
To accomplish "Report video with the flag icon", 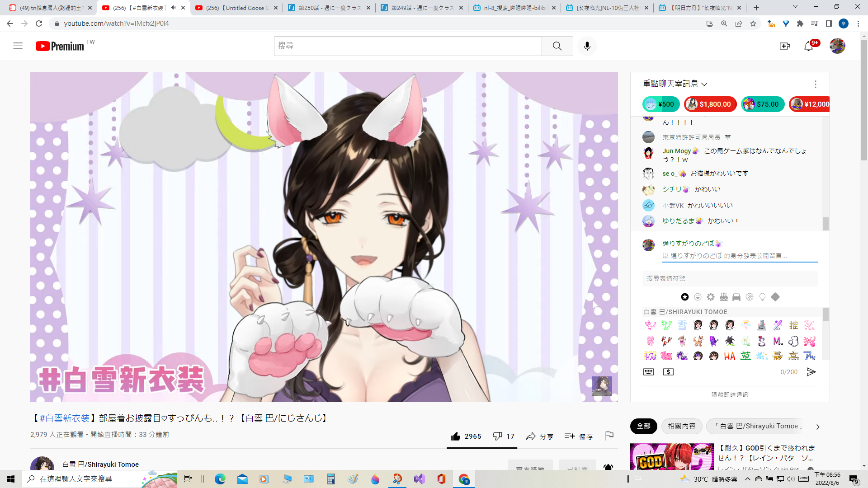I will click(609, 436).
